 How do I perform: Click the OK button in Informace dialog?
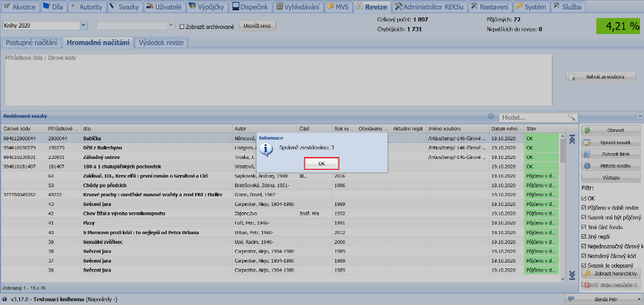(x=321, y=163)
